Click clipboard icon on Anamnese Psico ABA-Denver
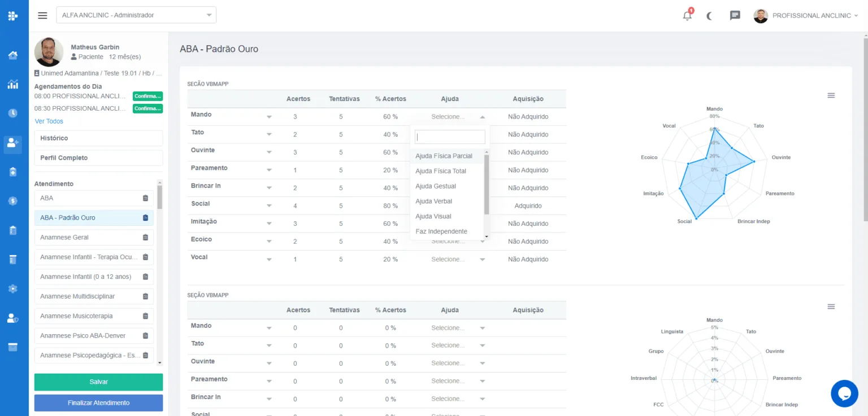Image resolution: width=868 pixels, height=416 pixels. (x=145, y=336)
